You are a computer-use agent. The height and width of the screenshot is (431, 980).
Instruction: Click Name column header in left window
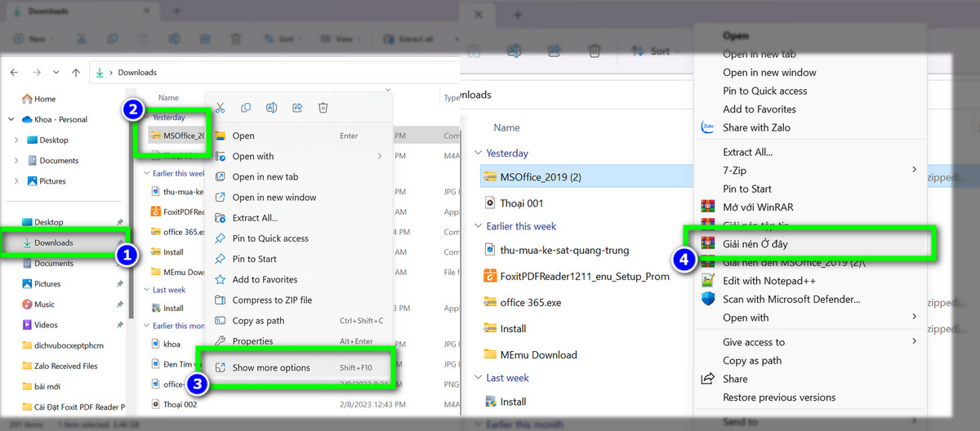(x=168, y=98)
